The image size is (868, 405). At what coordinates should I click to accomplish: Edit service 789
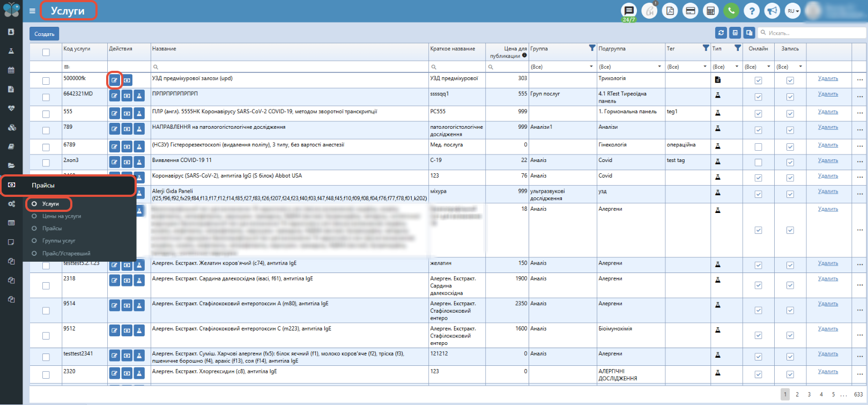point(115,129)
